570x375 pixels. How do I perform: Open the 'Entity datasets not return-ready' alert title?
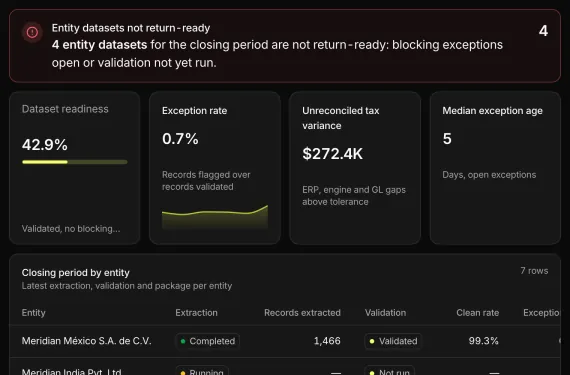[131, 28]
